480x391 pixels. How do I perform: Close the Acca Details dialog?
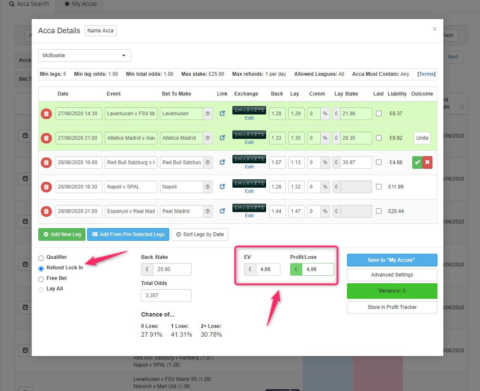coord(434,29)
